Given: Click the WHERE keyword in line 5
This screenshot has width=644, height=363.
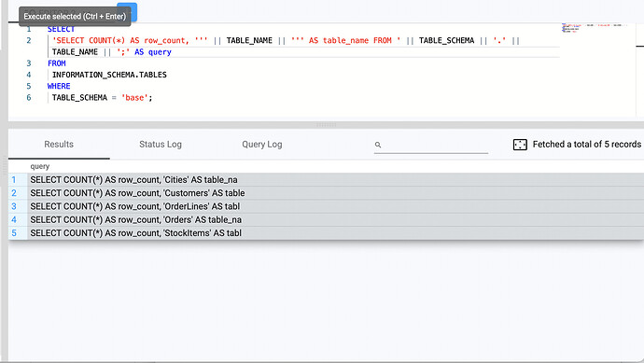Looking at the screenshot, I should (x=59, y=86).
